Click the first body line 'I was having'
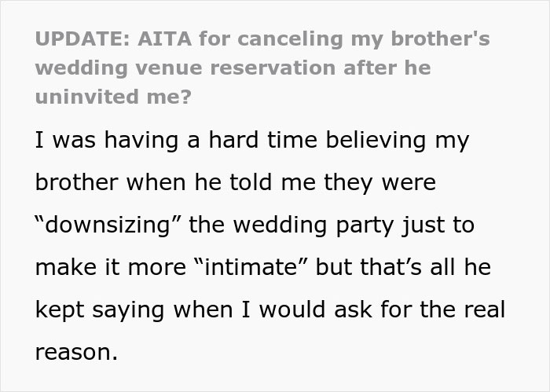This screenshot has height=392, width=550. pos(102,141)
